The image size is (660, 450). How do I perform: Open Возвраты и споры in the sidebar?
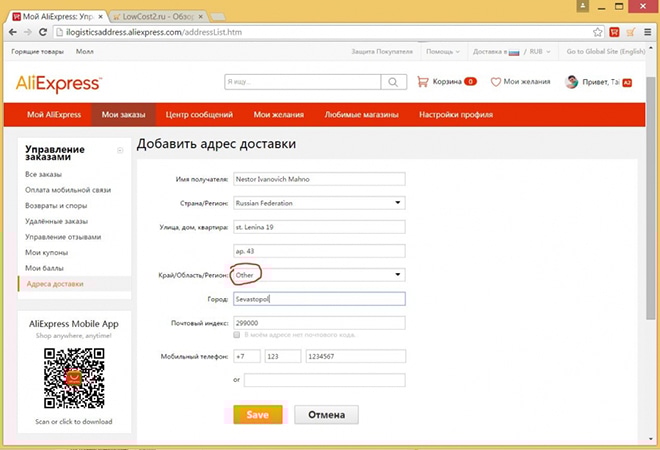(56, 205)
